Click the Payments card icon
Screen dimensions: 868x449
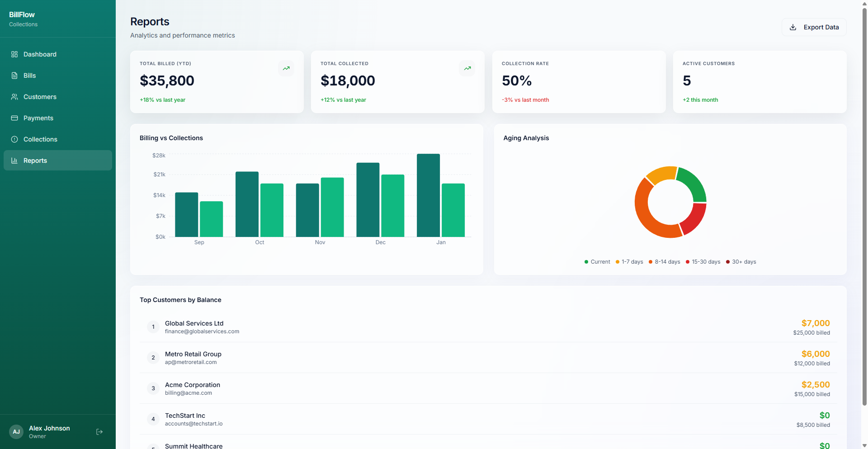coord(14,118)
